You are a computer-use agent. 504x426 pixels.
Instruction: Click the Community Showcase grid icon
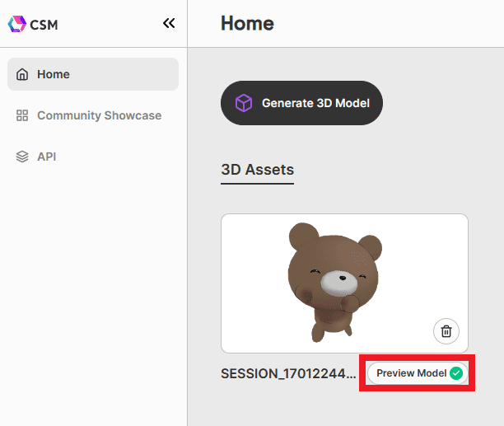coord(22,115)
